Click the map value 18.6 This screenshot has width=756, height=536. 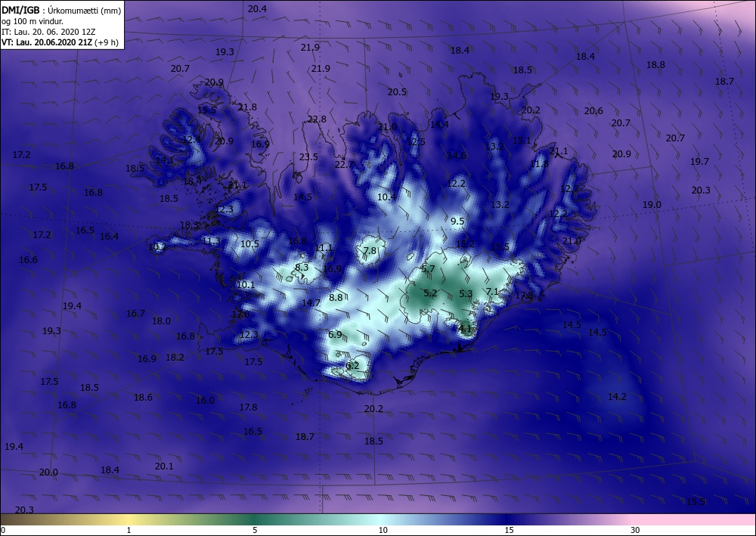(x=143, y=397)
